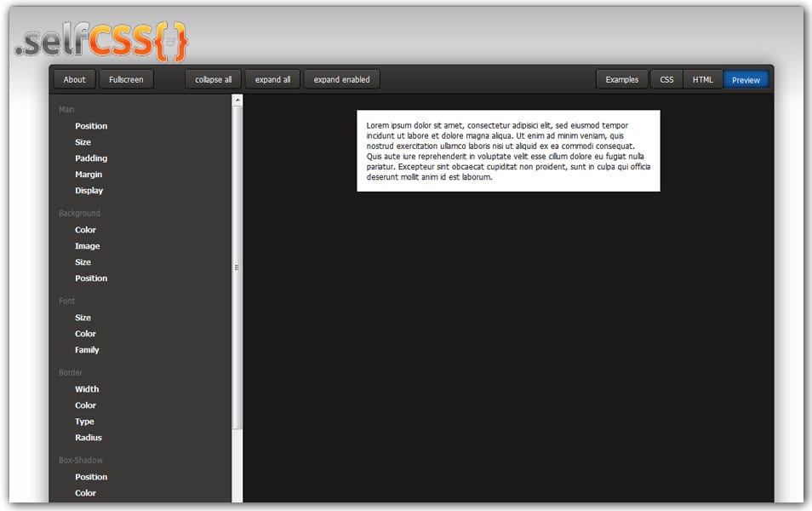The image size is (812, 511).
Task: Collapse all property sections
Action: pyautogui.click(x=213, y=79)
